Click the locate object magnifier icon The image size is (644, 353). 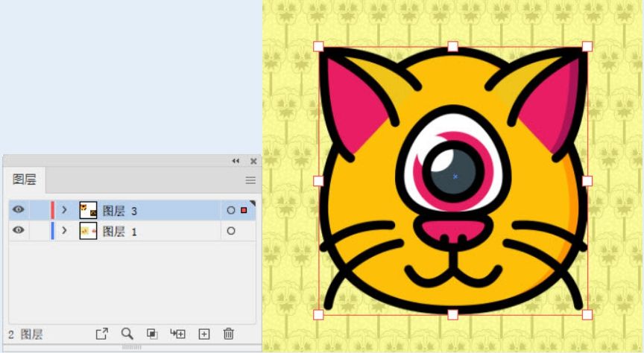point(127,334)
